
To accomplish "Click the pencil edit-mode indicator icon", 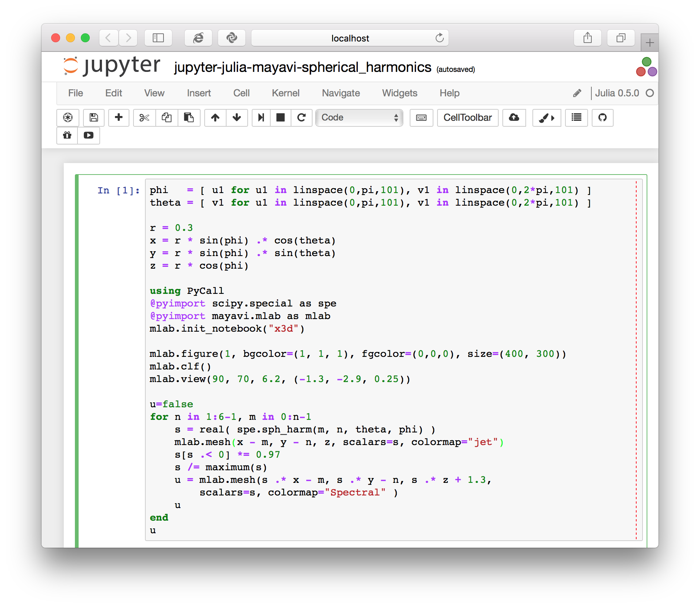I will pos(577,93).
